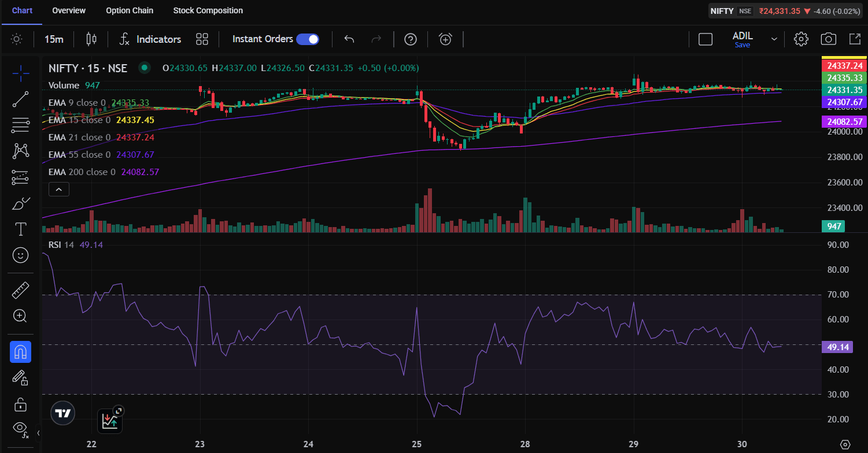Select the crosshair cursor tool
The width and height of the screenshot is (868, 453).
tap(21, 73)
